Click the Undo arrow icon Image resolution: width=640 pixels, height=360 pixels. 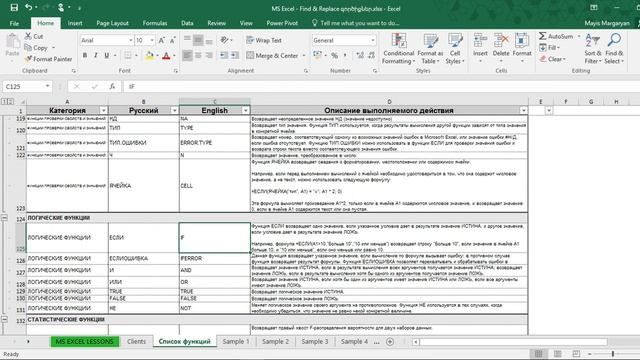(28, 7)
